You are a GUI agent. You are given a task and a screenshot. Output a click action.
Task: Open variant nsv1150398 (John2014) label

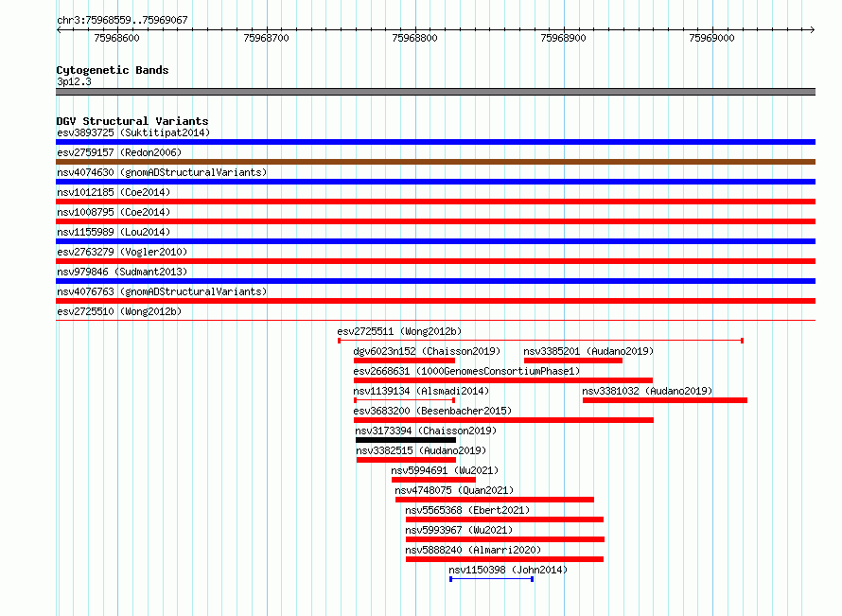(508, 570)
